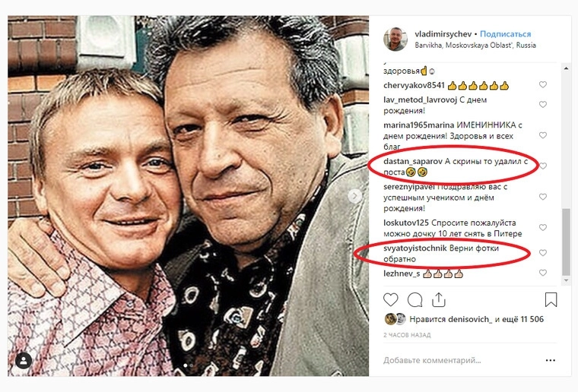Viewport: 578px width, 392px height.
Task: Open comments via the speech bubble icon
Action: pyautogui.click(x=414, y=299)
